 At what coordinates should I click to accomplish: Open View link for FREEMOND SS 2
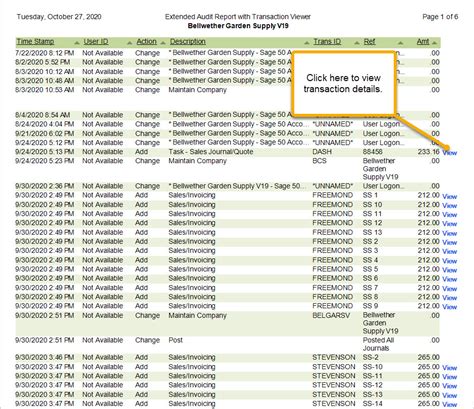(449, 242)
